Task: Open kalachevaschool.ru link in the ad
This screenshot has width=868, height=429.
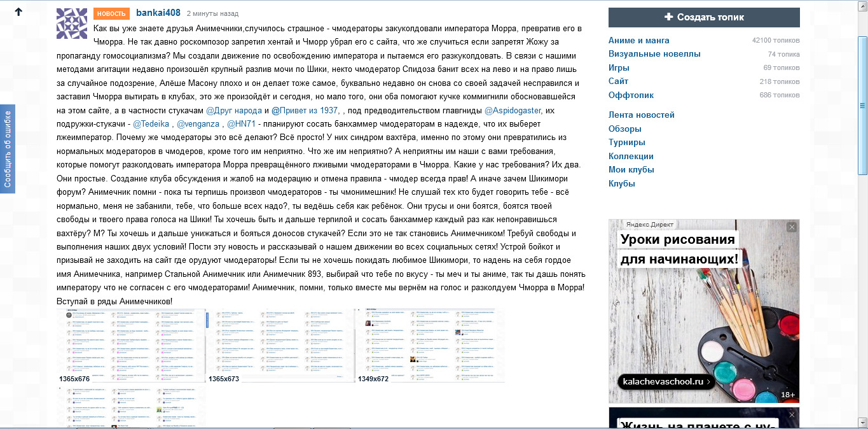Action: 666,382
